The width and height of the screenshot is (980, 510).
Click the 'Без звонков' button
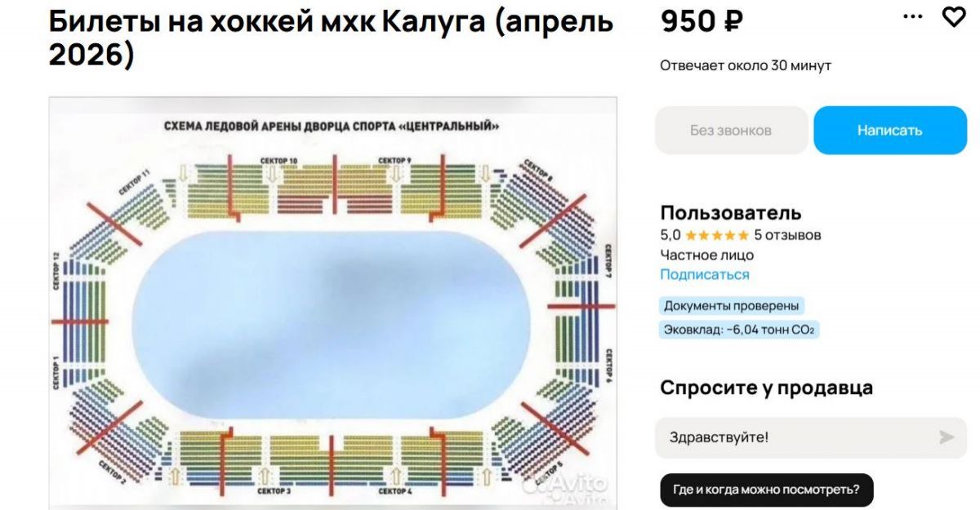[731, 131]
